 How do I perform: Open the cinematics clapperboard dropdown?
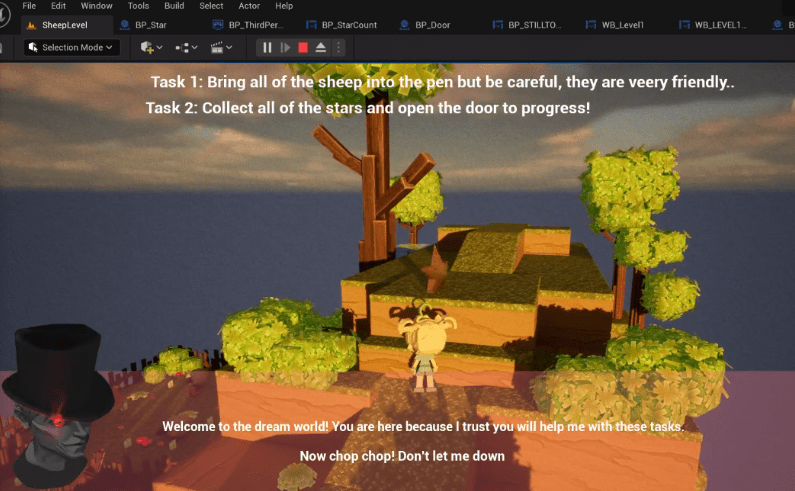click(221, 47)
